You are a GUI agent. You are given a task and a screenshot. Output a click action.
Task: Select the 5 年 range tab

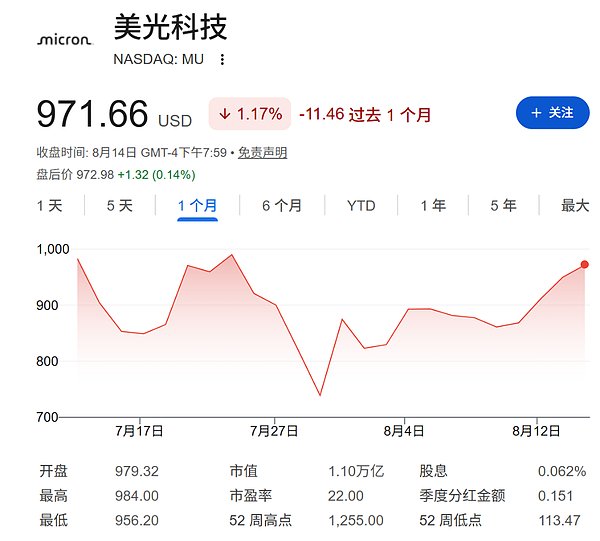[504, 206]
